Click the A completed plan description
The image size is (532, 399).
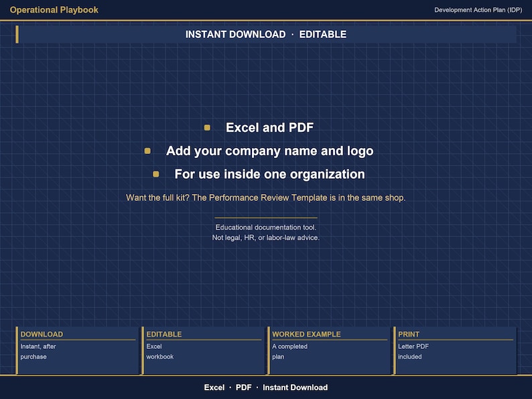pyautogui.click(x=289, y=351)
